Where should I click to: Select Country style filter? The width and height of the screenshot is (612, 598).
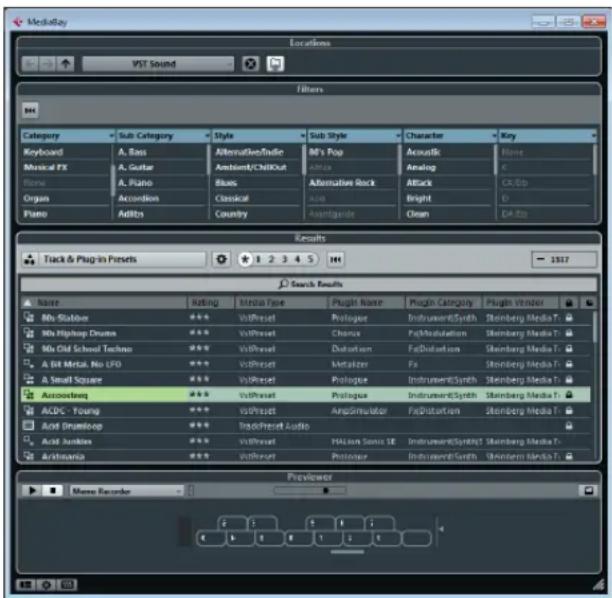pos(231,214)
